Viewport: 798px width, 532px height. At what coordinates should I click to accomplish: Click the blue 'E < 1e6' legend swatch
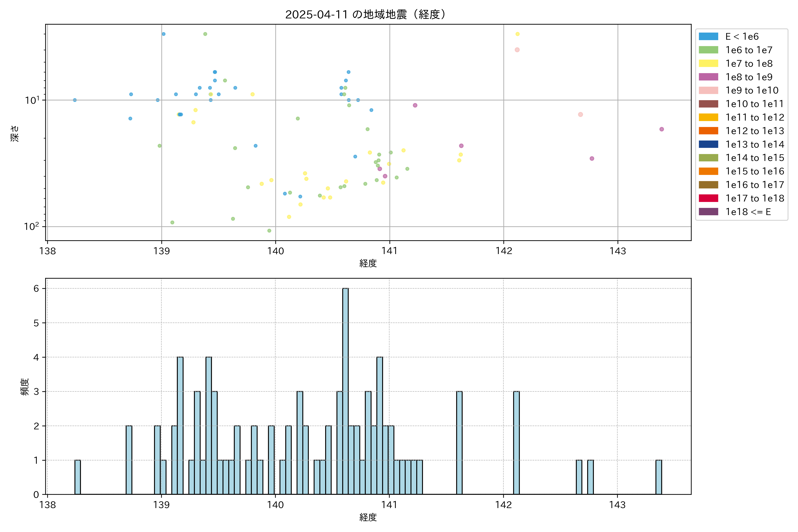(x=708, y=37)
